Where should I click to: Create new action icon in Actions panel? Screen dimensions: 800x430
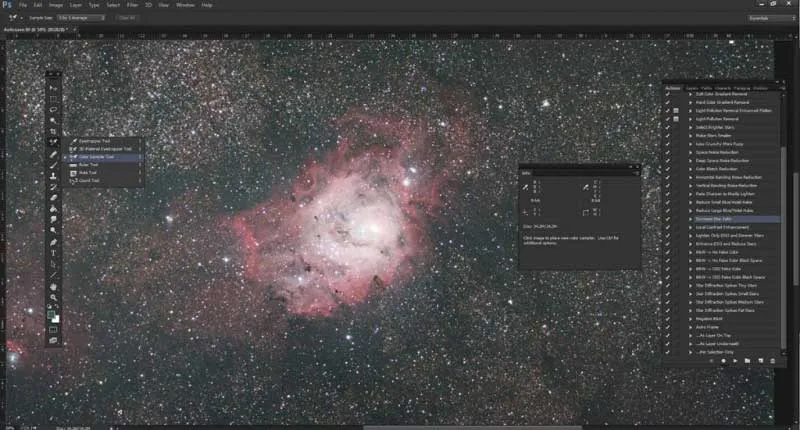(760, 361)
